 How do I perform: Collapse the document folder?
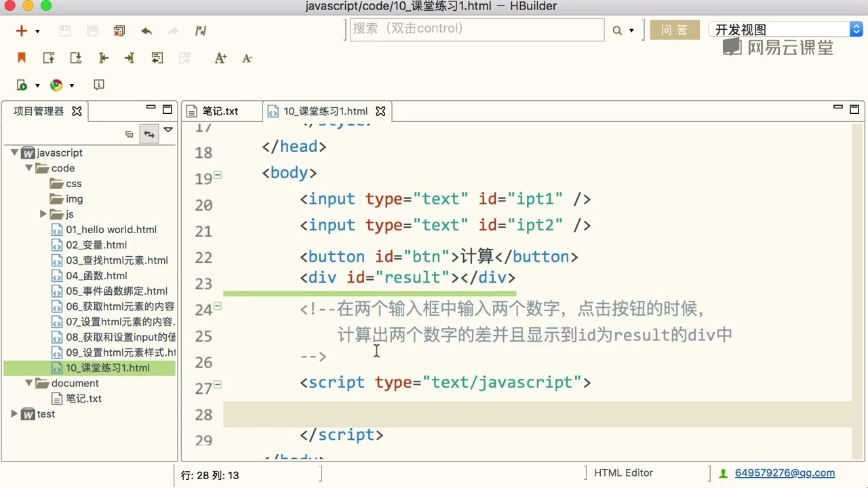click(x=29, y=383)
